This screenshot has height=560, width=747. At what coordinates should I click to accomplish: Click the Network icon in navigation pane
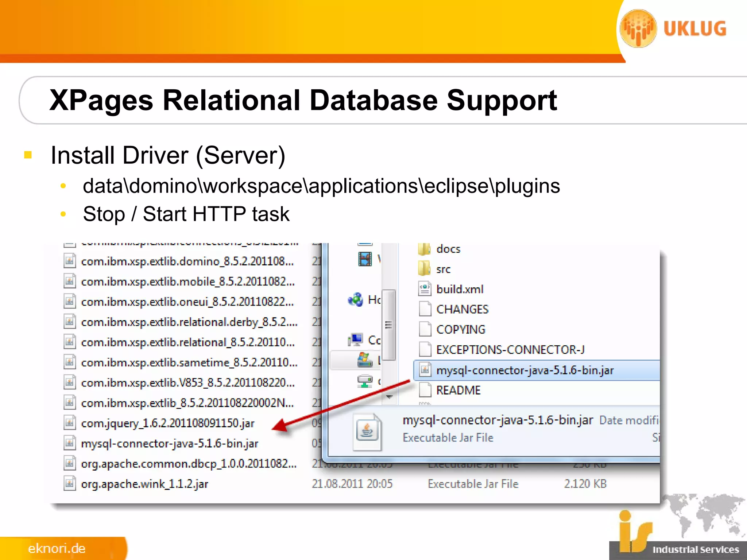pos(365,381)
